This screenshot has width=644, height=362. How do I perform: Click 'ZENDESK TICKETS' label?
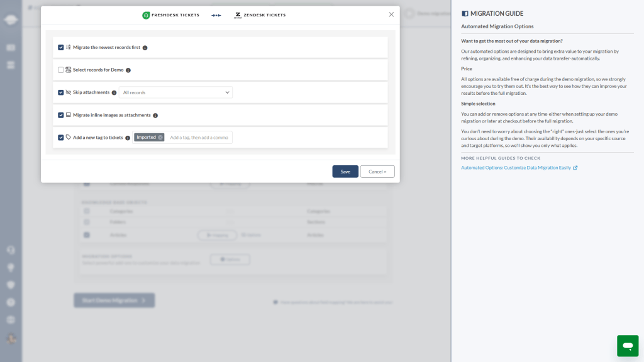265,15
